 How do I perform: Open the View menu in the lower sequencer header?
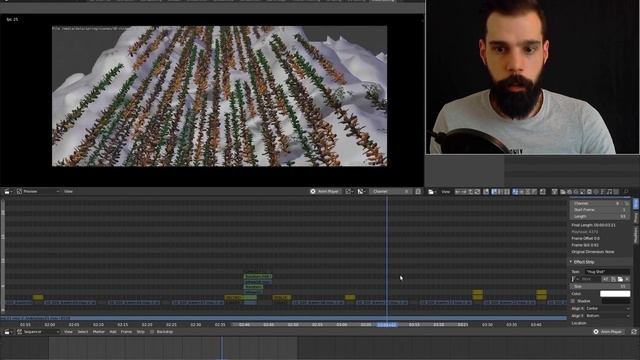point(68,332)
